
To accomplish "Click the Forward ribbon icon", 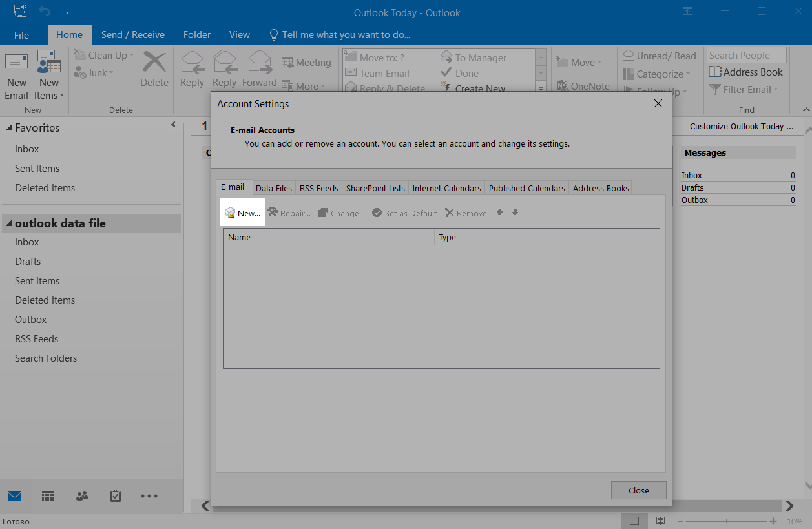I will (260, 70).
